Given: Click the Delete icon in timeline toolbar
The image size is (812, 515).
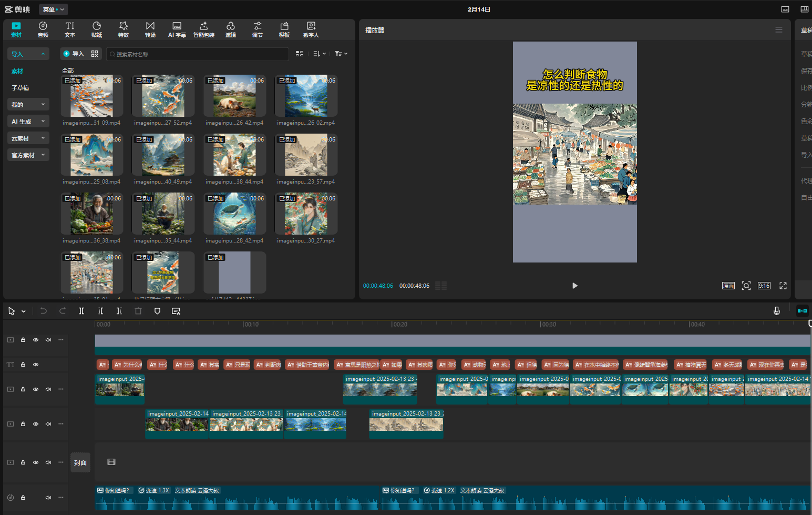Looking at the screenshot, I should pos(138,311).
